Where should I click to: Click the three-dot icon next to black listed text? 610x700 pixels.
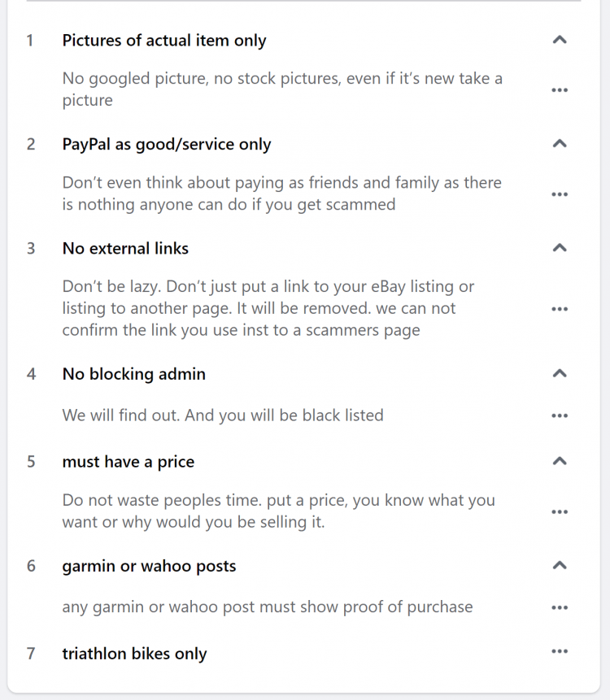[559, 415]
